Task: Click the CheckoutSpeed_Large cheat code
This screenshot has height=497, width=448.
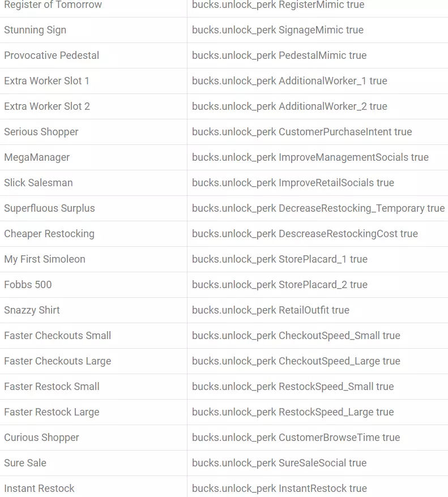Action: coord(296,361)
